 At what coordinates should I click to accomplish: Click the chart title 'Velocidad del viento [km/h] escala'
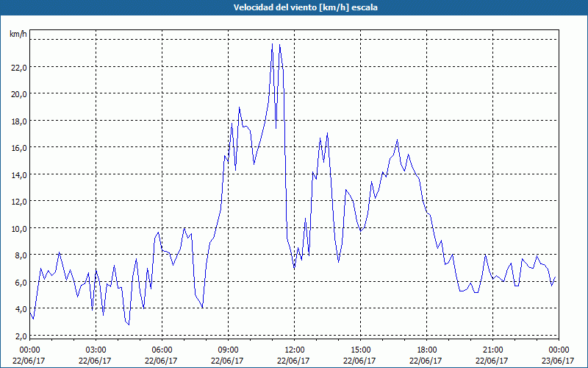(x=305, y=7)
